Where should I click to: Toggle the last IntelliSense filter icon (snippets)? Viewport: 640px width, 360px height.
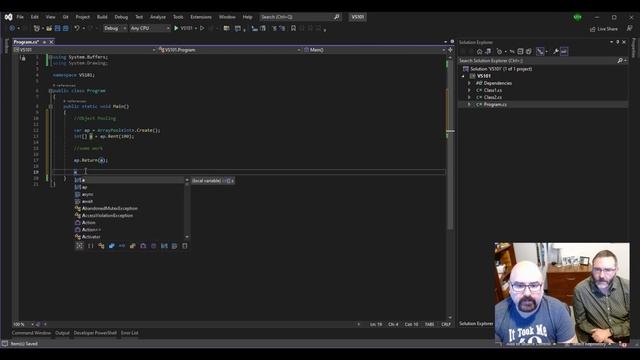click(185, 246)
